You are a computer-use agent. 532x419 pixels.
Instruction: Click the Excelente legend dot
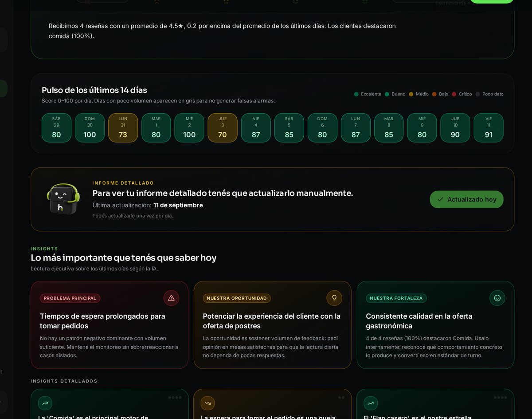pyautogui.click(x=356, y=94)
